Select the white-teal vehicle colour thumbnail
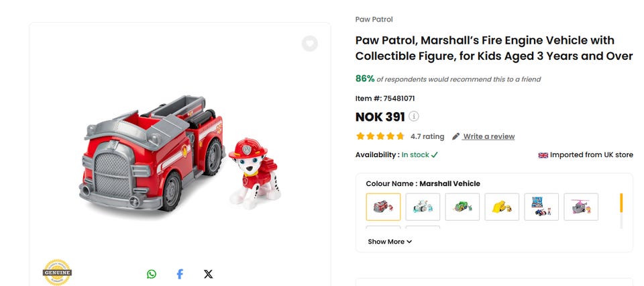Viewport: 644px width, 286px height. click(423, 207)
